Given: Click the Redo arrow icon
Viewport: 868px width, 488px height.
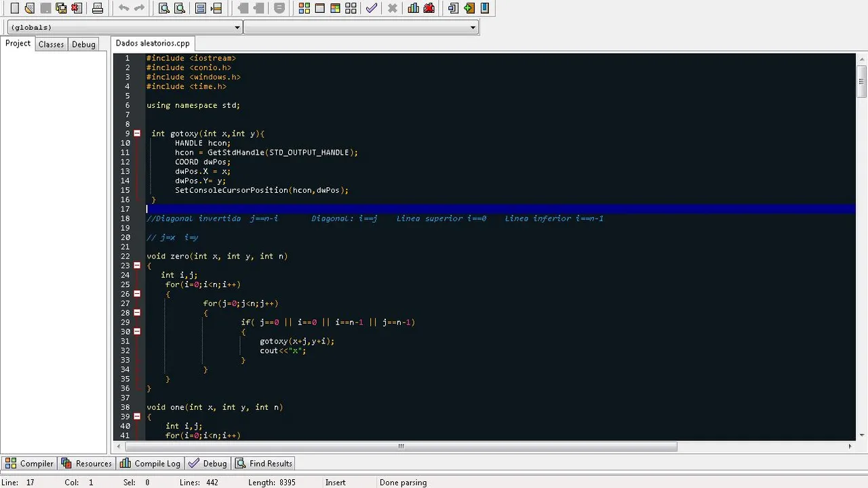Looking at the screenshot, I should pyautogui.click(x=139, y=8).
